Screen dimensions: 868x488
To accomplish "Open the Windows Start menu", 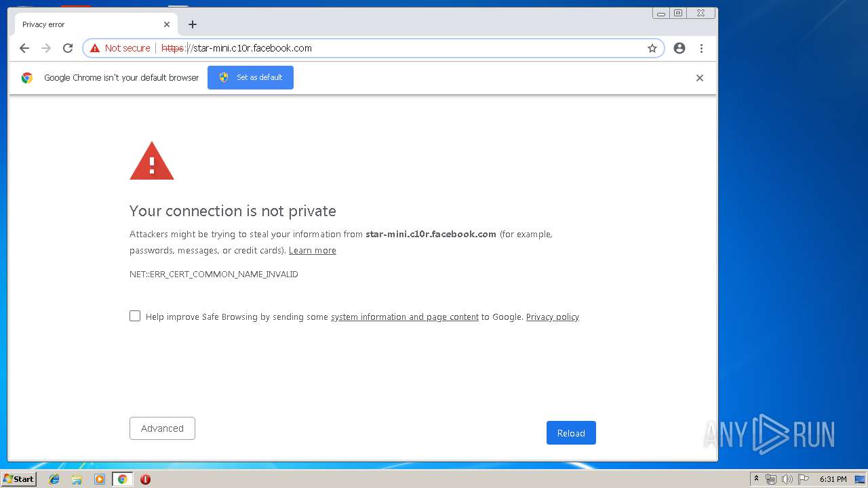I will coord(18,479).
